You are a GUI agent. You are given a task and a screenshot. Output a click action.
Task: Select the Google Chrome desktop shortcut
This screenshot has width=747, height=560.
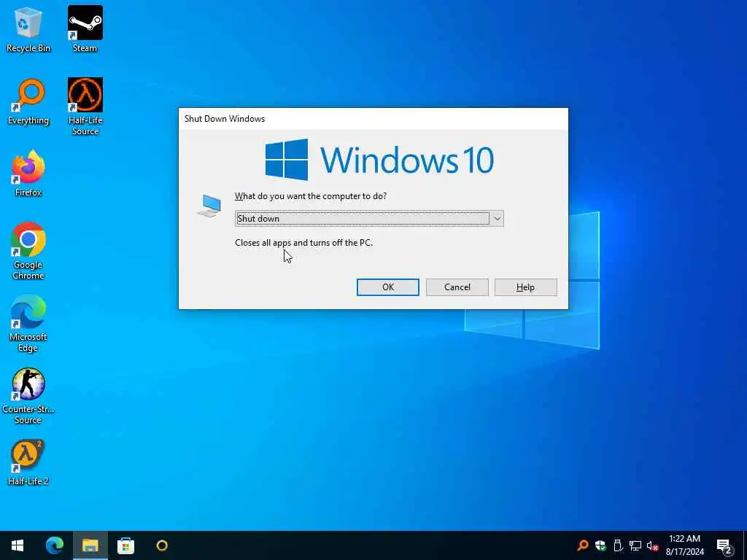pos(28,251)
